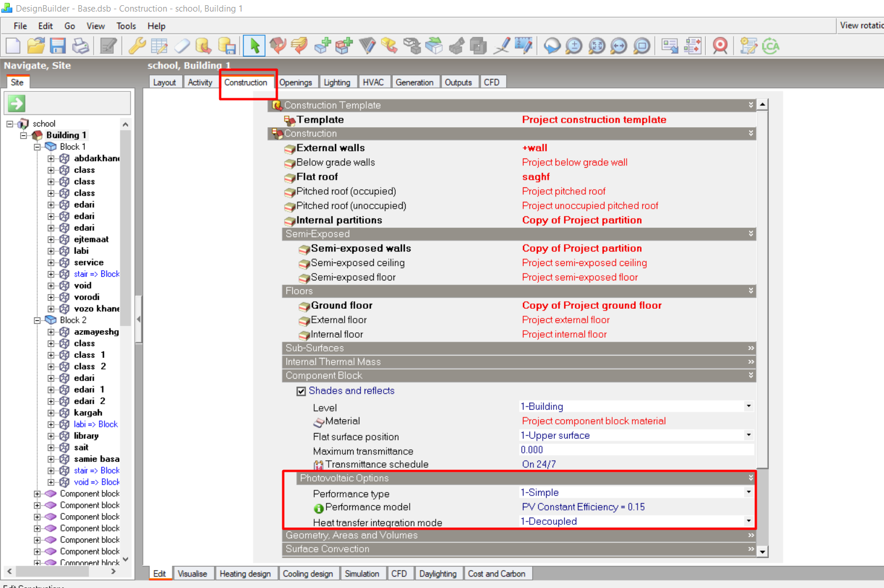The image size is (884, 588).
Task: Open the File menu
Action: 20,26
